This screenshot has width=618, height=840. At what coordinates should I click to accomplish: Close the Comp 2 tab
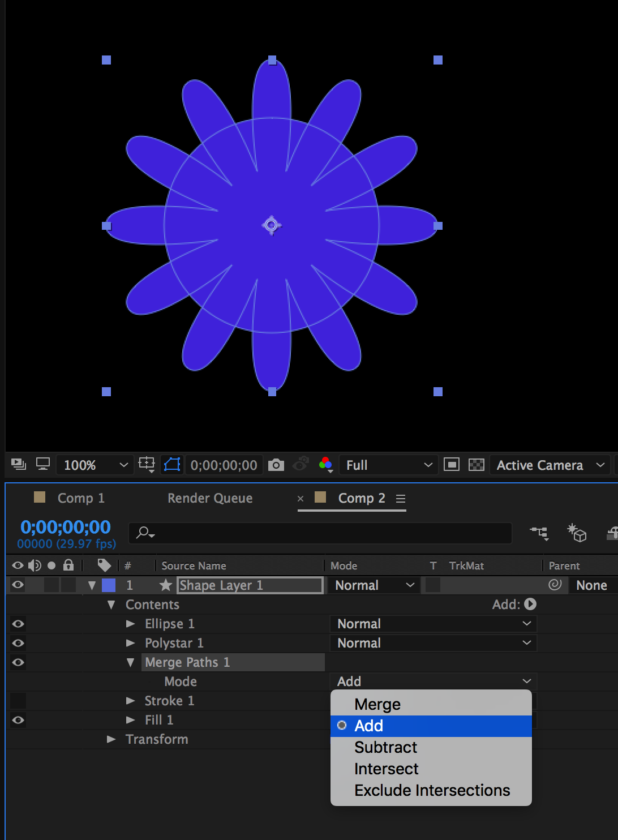[301, 498]
